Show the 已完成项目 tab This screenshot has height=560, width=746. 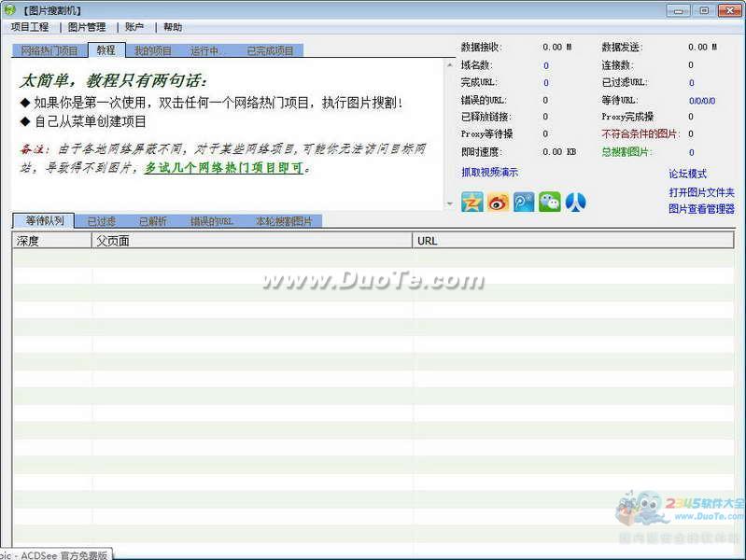(x=270, y=50)
